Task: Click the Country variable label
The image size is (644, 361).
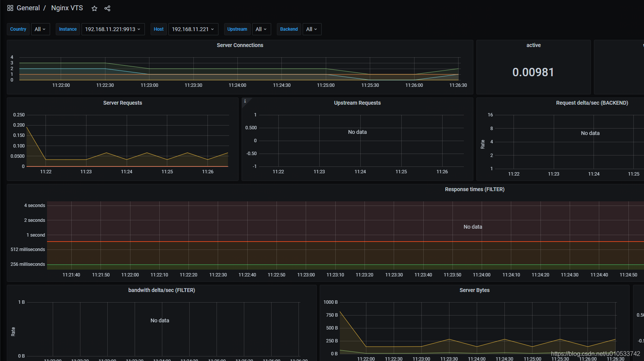Action: tap(18, 29)
